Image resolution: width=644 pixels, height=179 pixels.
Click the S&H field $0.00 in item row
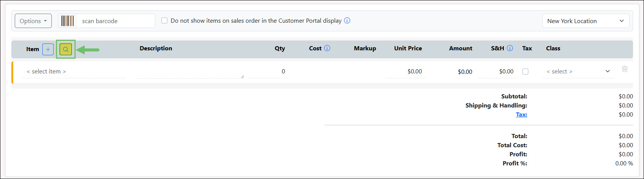tap(497, 71)
